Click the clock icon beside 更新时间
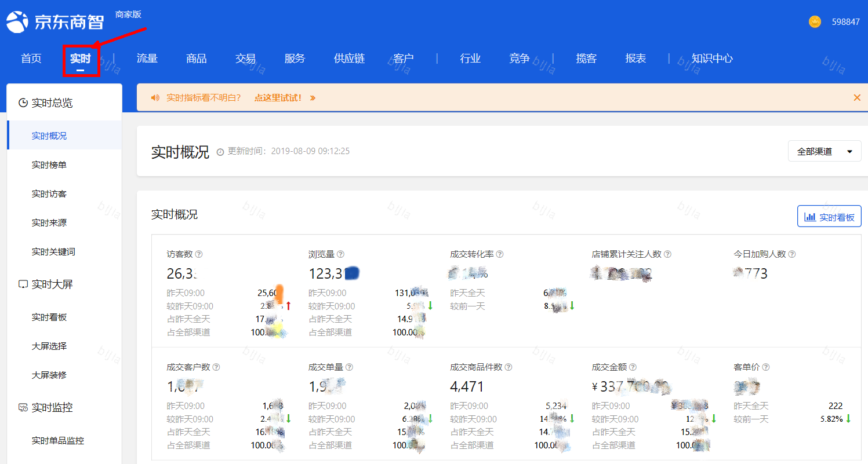This screenshot has width=868, height=464. [220, 152]
